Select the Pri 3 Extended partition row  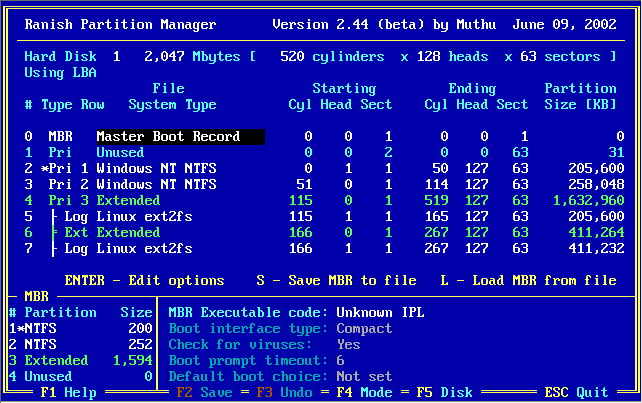coord(324,200)
